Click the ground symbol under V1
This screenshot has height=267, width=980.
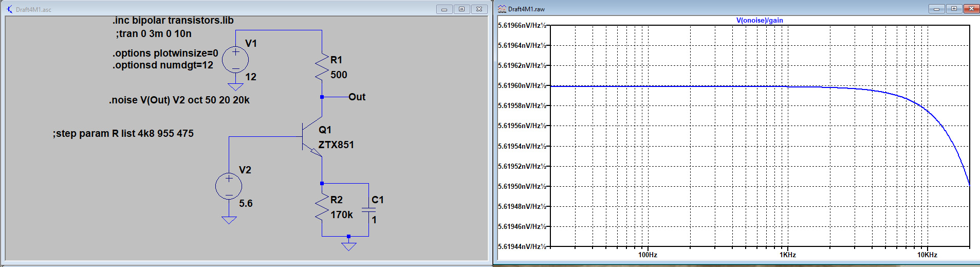tap(235, 87)
